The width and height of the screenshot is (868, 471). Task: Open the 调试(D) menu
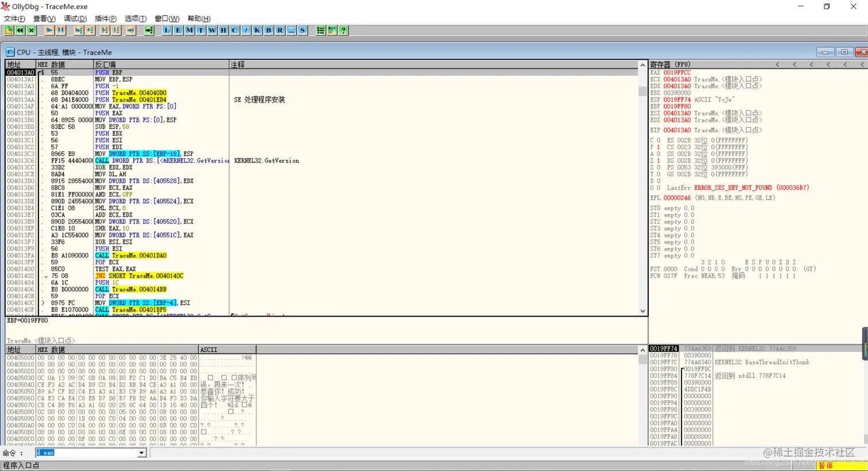tap(75, 18)
